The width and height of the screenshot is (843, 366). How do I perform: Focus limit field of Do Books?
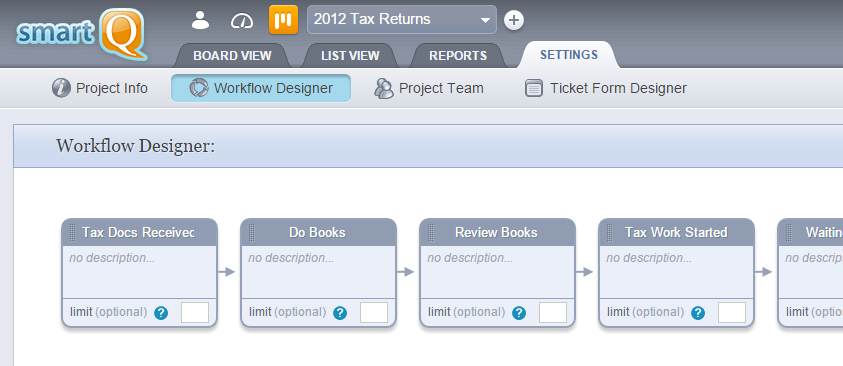pyautogui.click(x=374, y=312)
